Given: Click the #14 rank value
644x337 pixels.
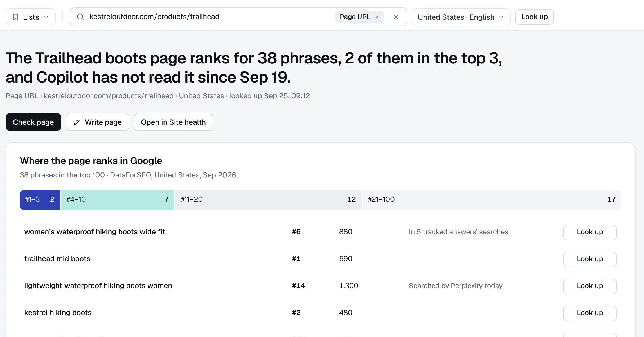Looking at the screenshot, I should [x=298, y=286].
